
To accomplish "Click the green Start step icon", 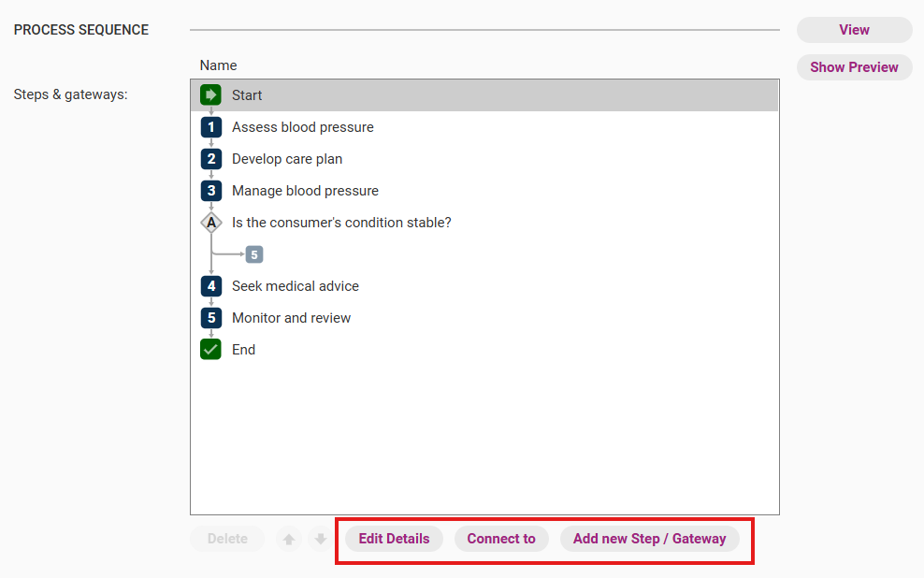I will coord(210,95).
